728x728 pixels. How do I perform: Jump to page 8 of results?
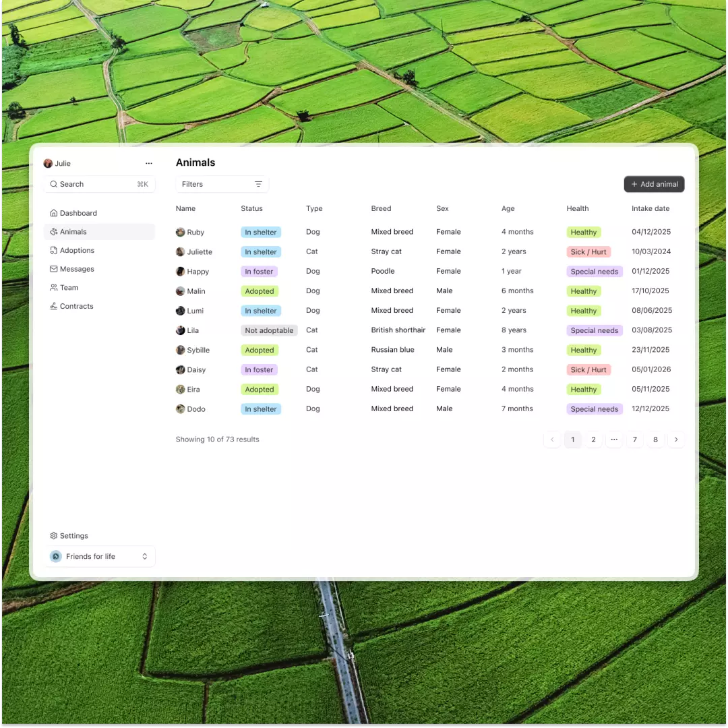(x=655, y=439)
